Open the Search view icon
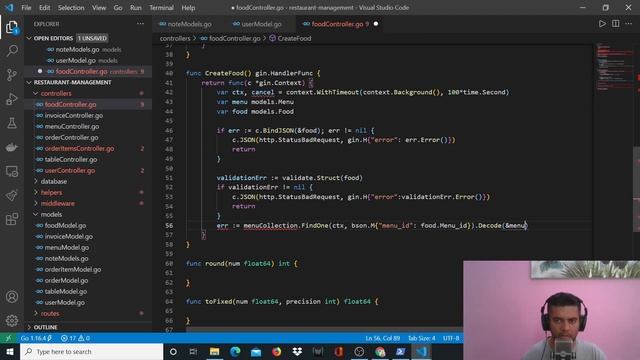 (12, 51)
